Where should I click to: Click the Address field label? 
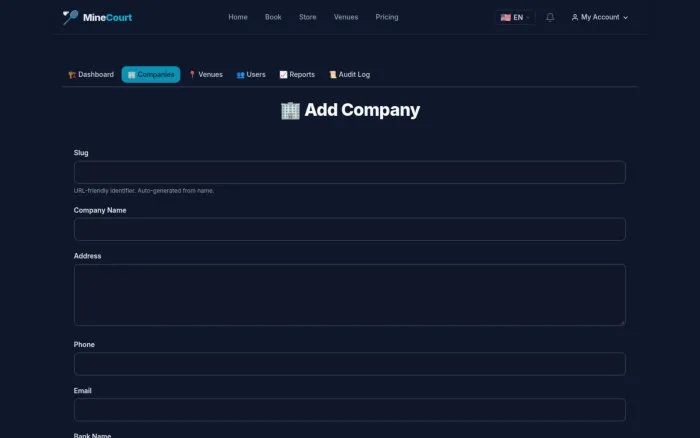pyautogui.click(x=88, y=256)
